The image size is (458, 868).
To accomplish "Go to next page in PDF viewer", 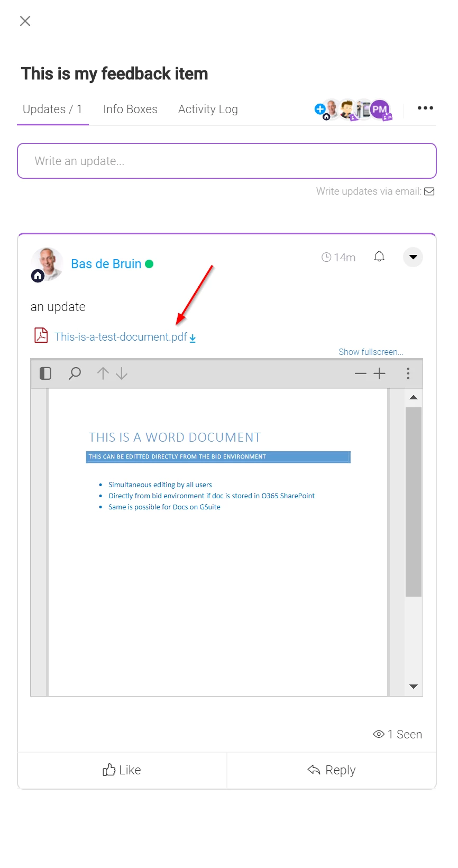I will tap(122, 373).
